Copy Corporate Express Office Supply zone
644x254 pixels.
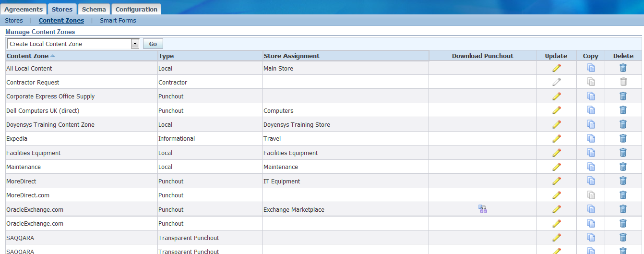click(x=591, y=96)
